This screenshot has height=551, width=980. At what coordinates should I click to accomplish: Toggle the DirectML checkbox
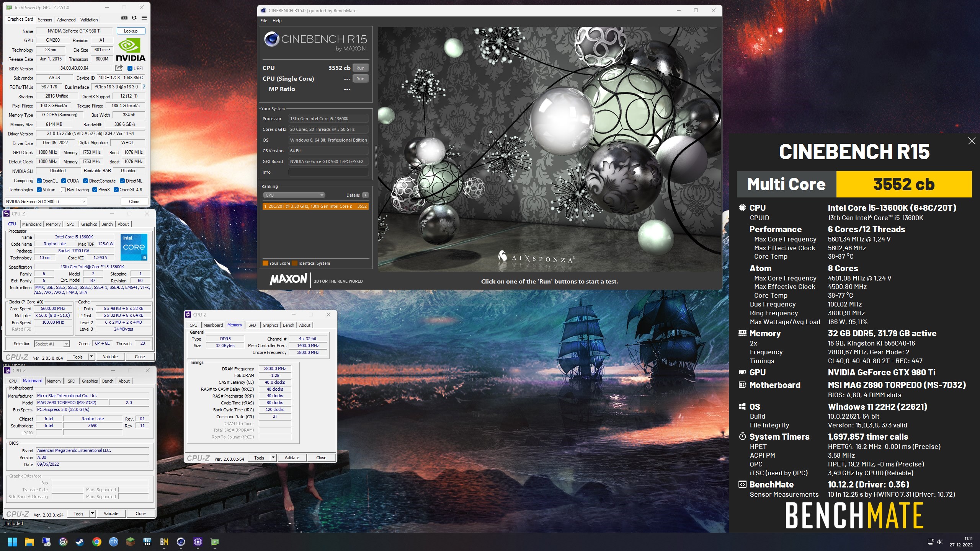(122, 181)
